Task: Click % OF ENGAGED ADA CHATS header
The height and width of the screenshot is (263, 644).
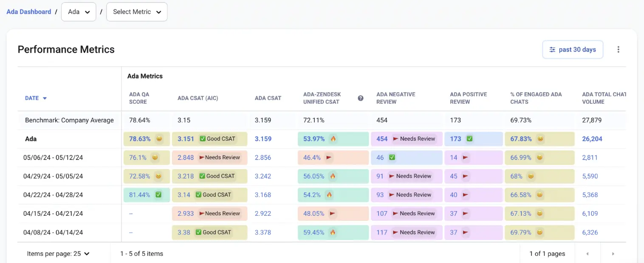Action: pyautogui.click(x=536, y=98)
